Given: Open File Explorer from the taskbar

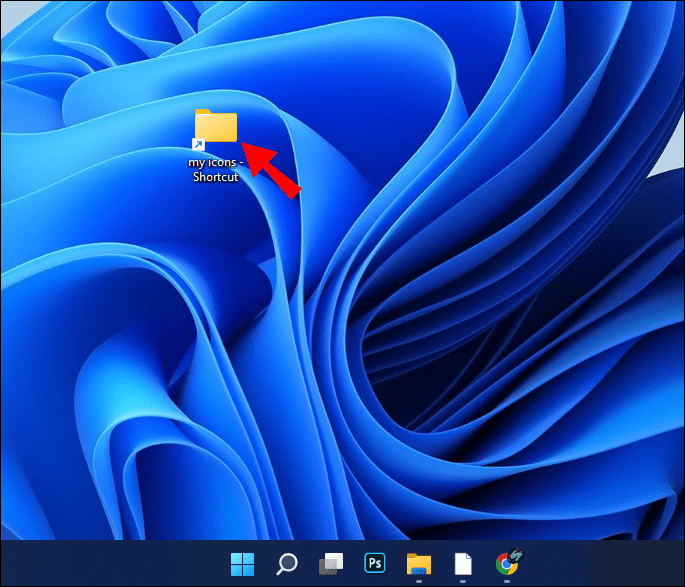Looking at the screenshot, I should pyautogui.click(x=418, y=564).
